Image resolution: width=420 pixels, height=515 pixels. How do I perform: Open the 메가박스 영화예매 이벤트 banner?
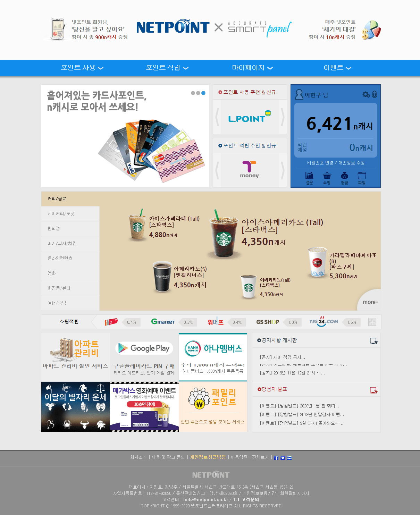click(144, 407)
